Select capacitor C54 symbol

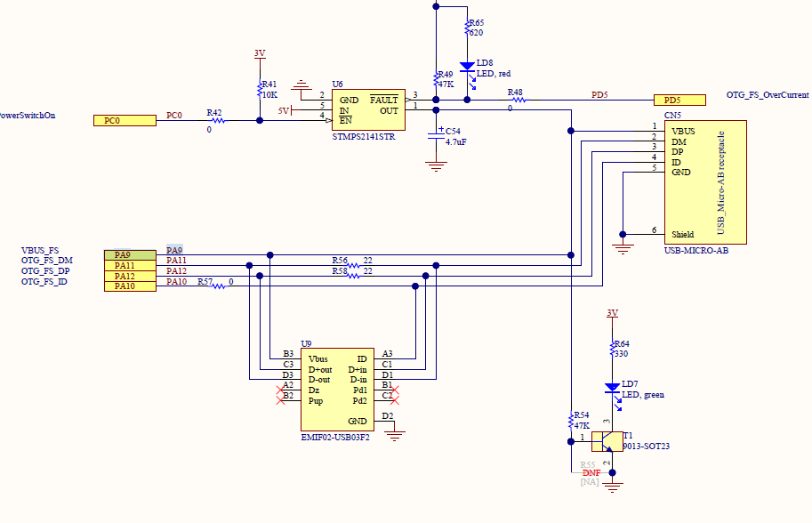(436, 136)
